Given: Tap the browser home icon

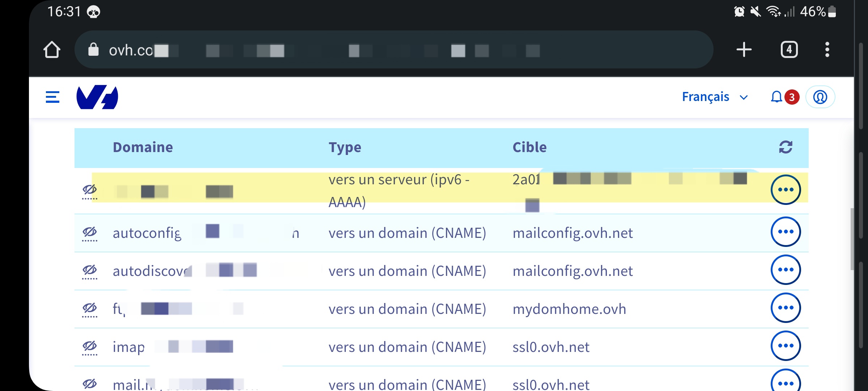Looking at the screenshot, I should (52, 50).
